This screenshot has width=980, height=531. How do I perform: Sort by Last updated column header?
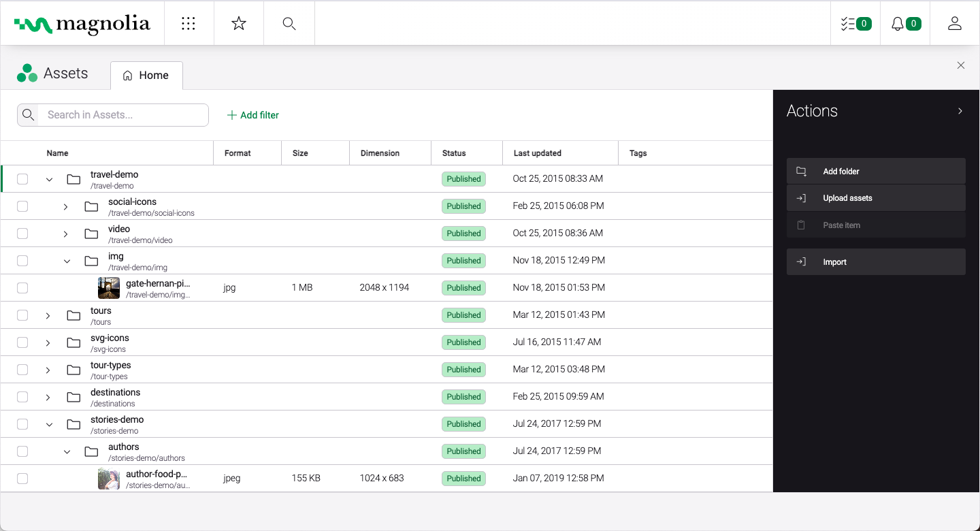click(537, 153)
